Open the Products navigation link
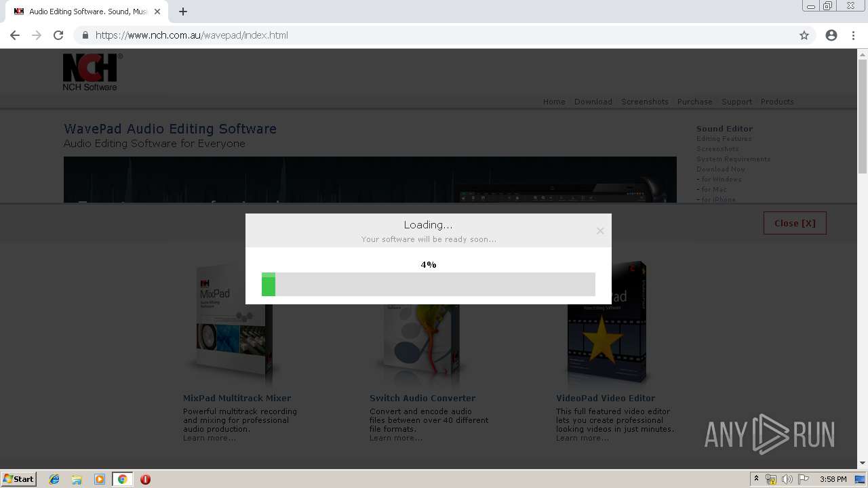The image size is (868, 488). 777,102
